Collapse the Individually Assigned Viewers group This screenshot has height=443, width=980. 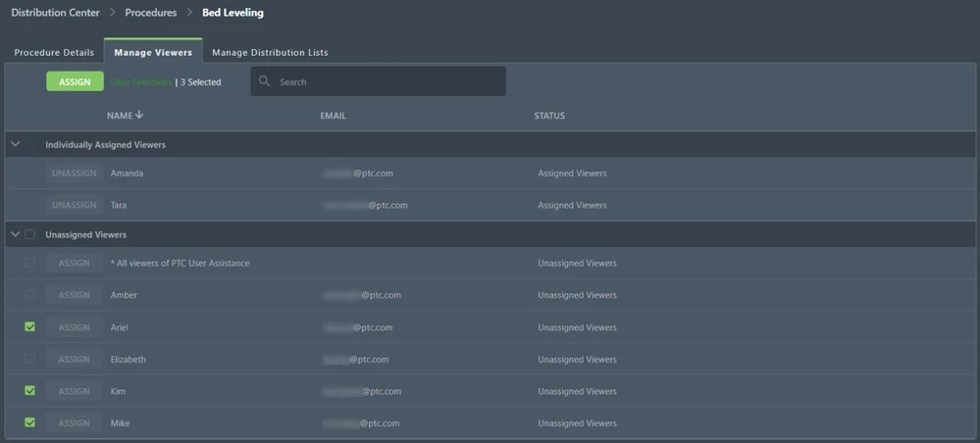tap(16, 144)
